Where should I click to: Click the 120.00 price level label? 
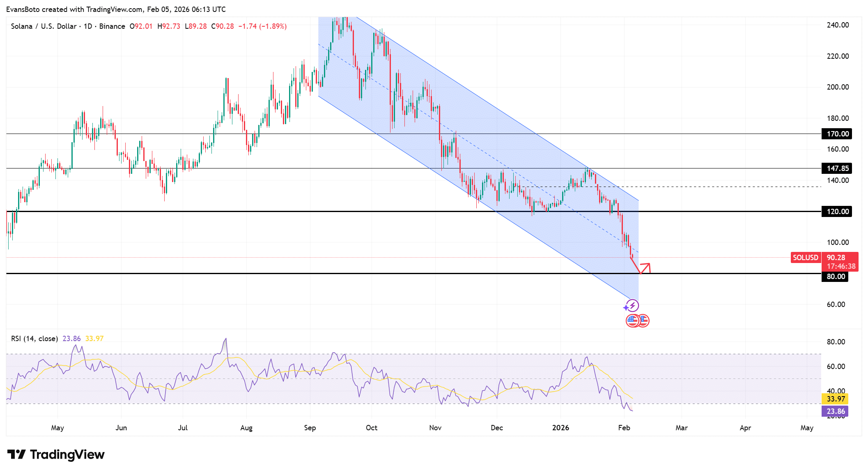coord(836,211)
